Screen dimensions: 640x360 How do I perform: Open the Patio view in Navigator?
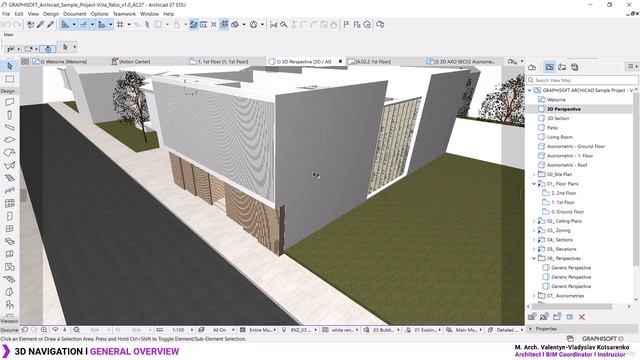pyautogui.click(x=552, y=128)
